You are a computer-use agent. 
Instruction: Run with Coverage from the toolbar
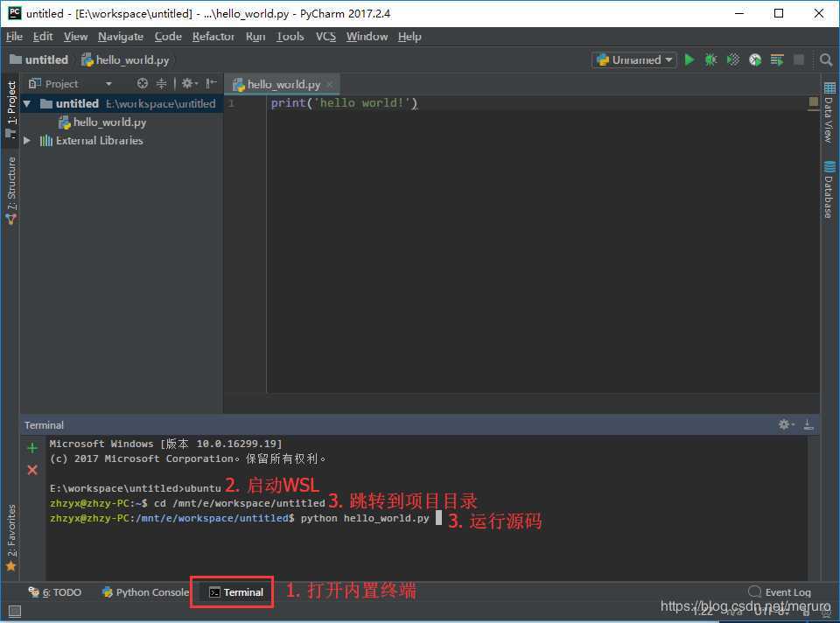pos(733,59)
